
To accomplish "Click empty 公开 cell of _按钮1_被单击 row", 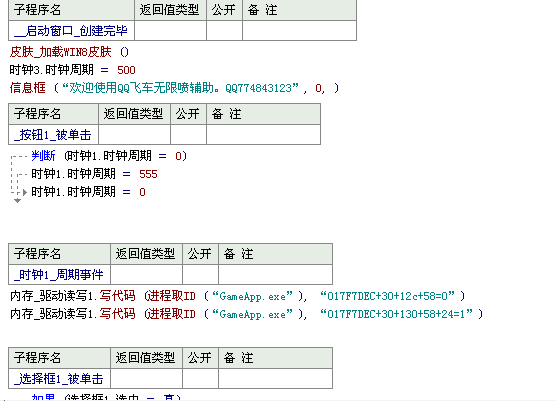I will coord(188,135).
